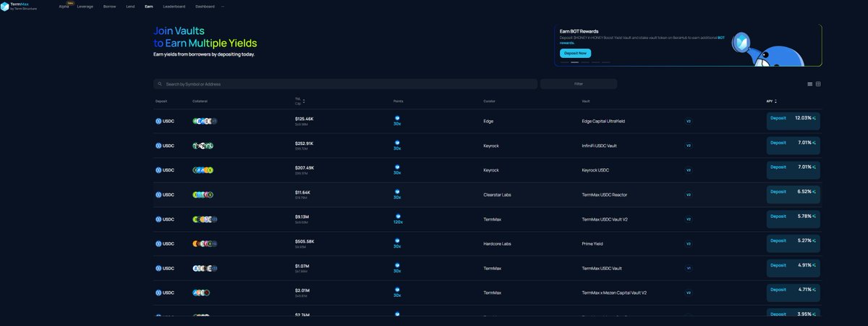Screen dimensions: 868x326
Task: Click the Deposit Now banner button
Action: click(575, 53)
